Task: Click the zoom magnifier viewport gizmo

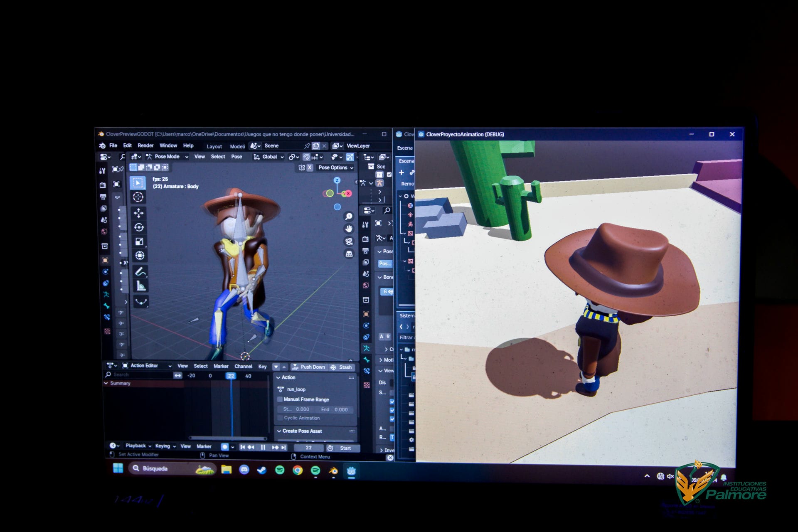Action: (x=349, y=217)
